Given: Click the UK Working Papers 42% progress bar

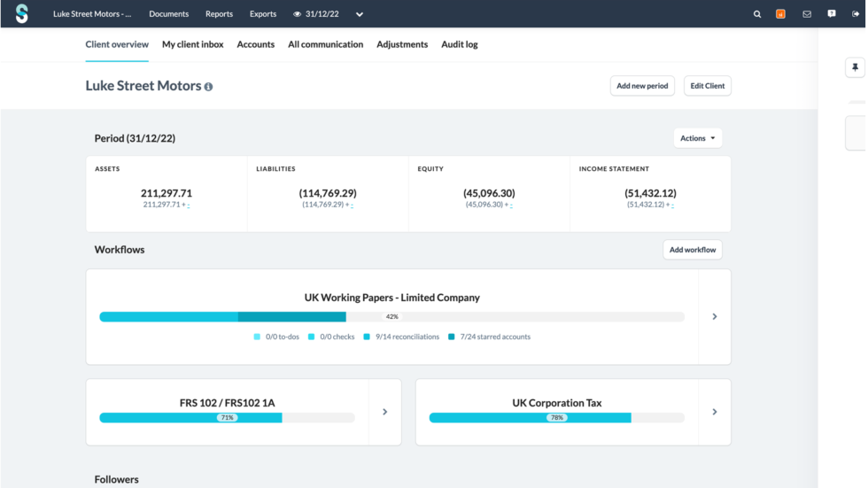Looking at the screenshot, I should click(x=391, y=316).
